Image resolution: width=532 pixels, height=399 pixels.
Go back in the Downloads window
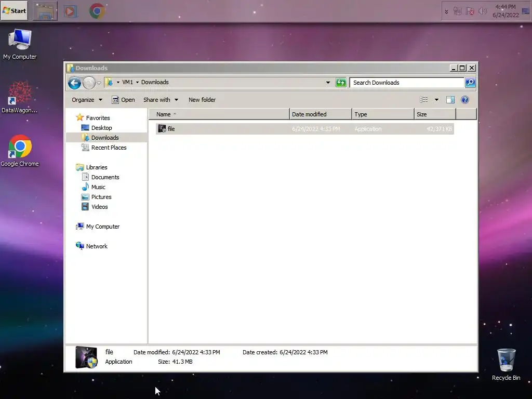click(74, 83)
